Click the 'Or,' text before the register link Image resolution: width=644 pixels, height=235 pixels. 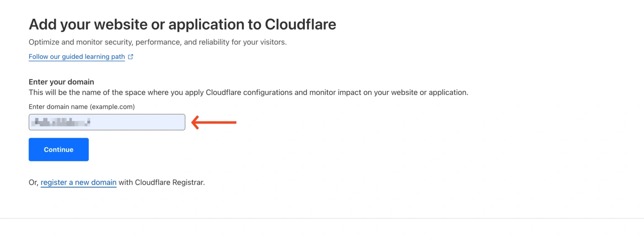[34, 183]
